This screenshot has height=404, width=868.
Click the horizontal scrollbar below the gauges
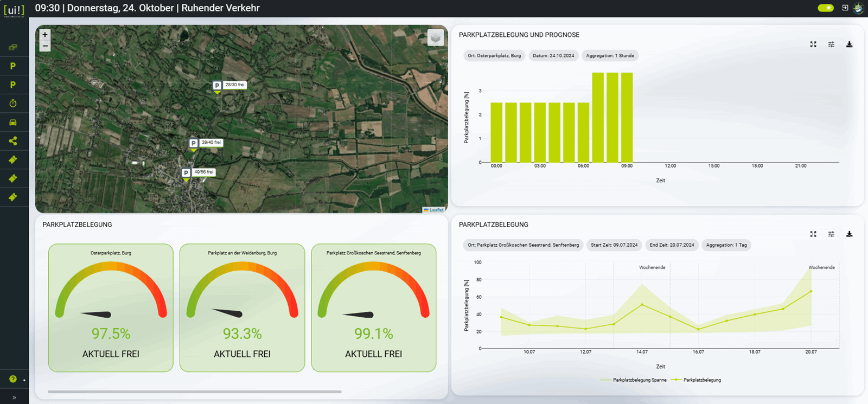click(194, 392)
